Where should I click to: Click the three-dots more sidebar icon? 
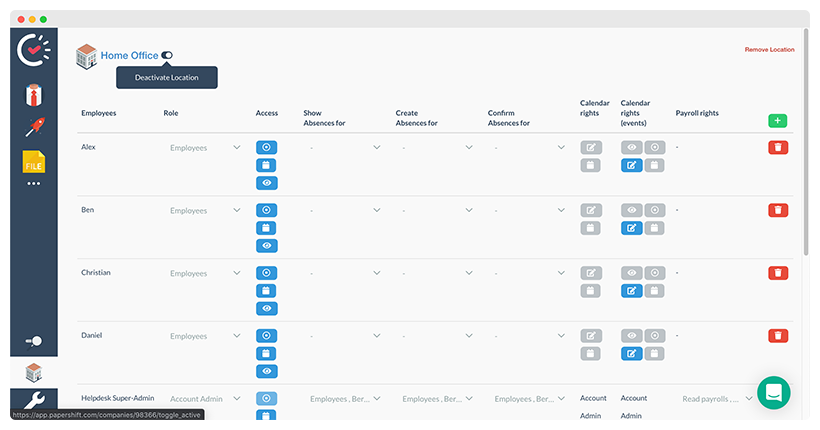point(33,184)
